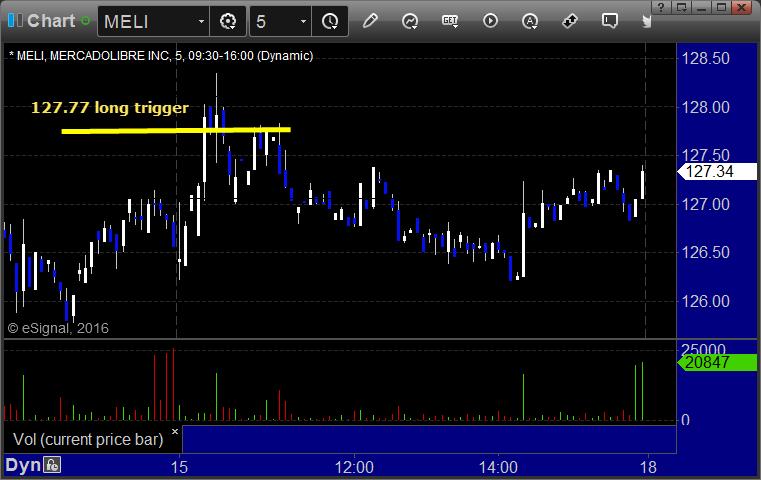Click the green 20847 volume marker
The width and height of the screenshot is (761, 480).
click(717, 362)
